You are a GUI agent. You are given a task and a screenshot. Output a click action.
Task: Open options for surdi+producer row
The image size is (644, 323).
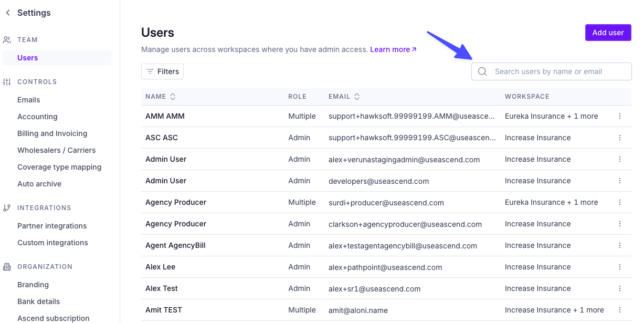click(620, 202)
